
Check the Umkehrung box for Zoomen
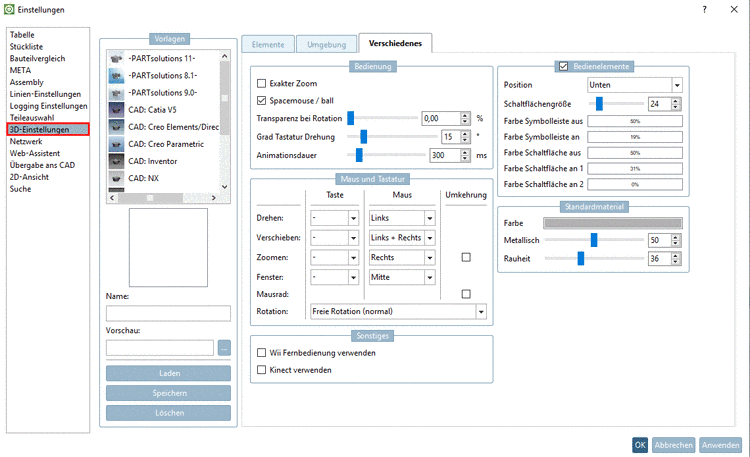466,257
